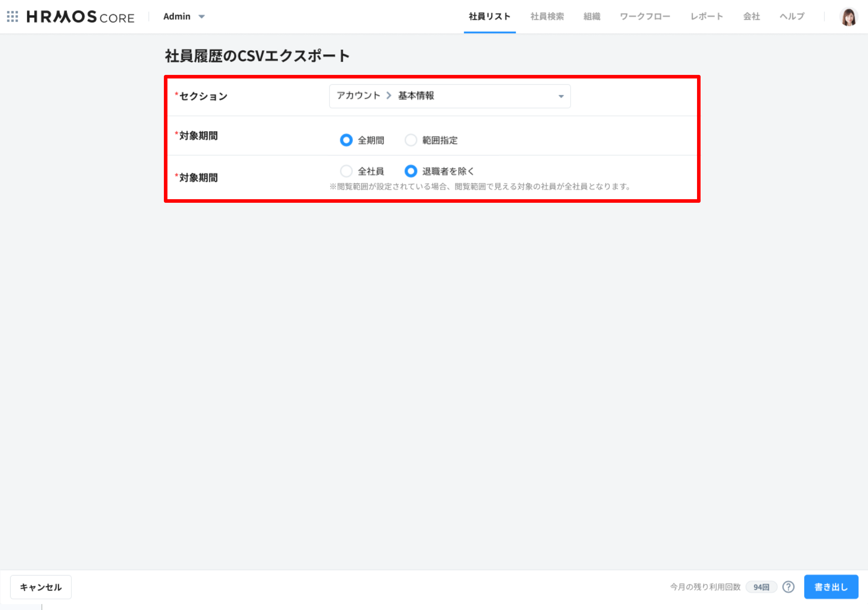Viewport: 868px width, 610px height.
Task: Open the ヘルプ menu item
Action: (792, 17)
